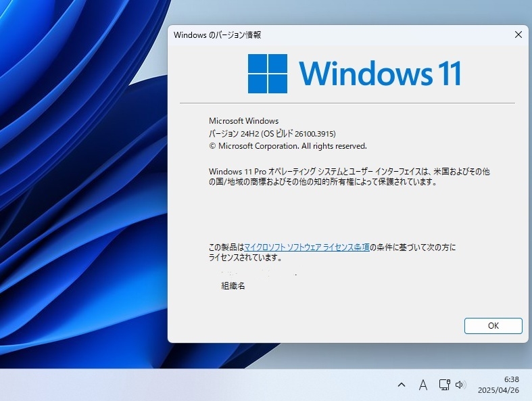
Task: Click the © Microsoft Corporation copyright line
Action: click(288, 146)
